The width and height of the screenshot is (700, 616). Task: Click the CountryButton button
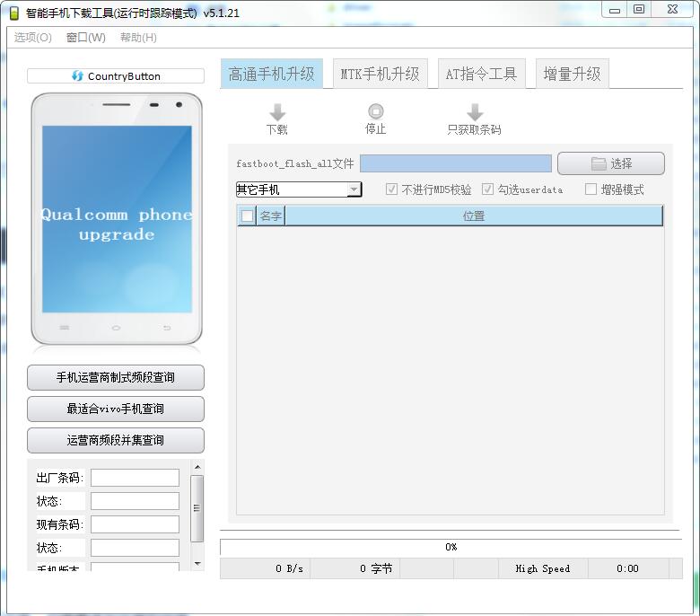(x=116, y=76)
